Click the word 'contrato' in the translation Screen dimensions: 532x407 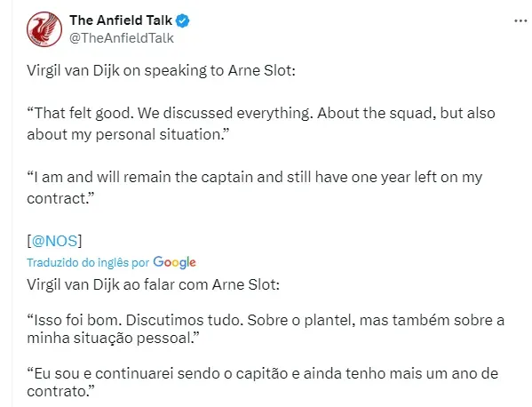click(x=56, y=391)
